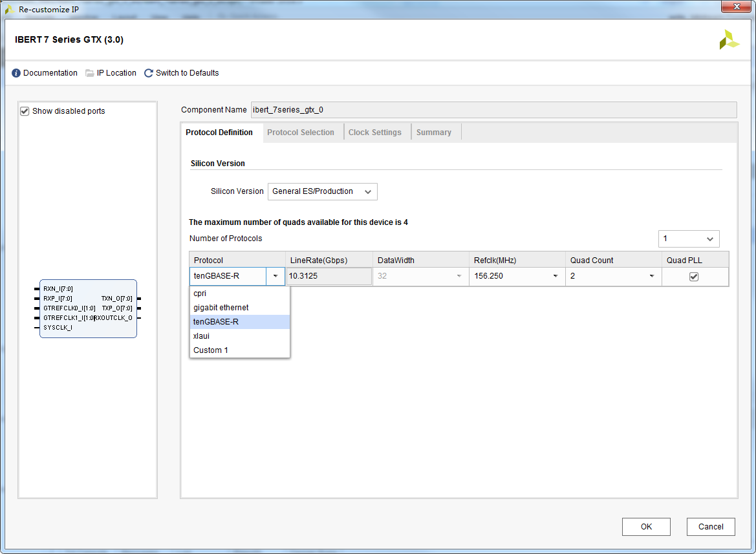
Task: Open the Number of Protocols dropdown
Action: click(x=689, y=239)
